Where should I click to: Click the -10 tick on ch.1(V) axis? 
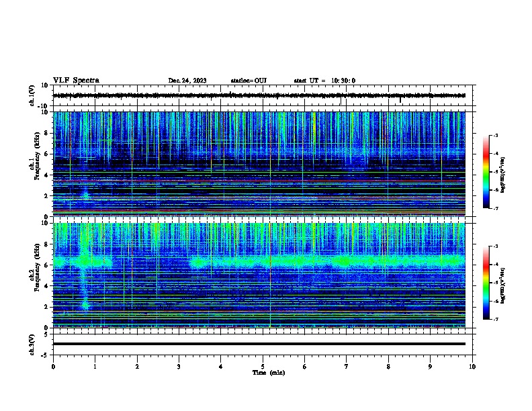tap(44, 106)
